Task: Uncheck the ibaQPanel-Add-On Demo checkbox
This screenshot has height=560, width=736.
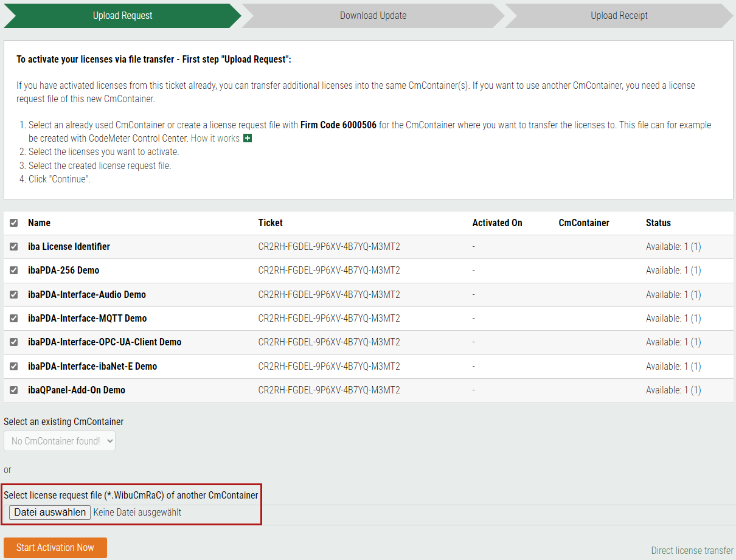Action: [x=14, y=390]
